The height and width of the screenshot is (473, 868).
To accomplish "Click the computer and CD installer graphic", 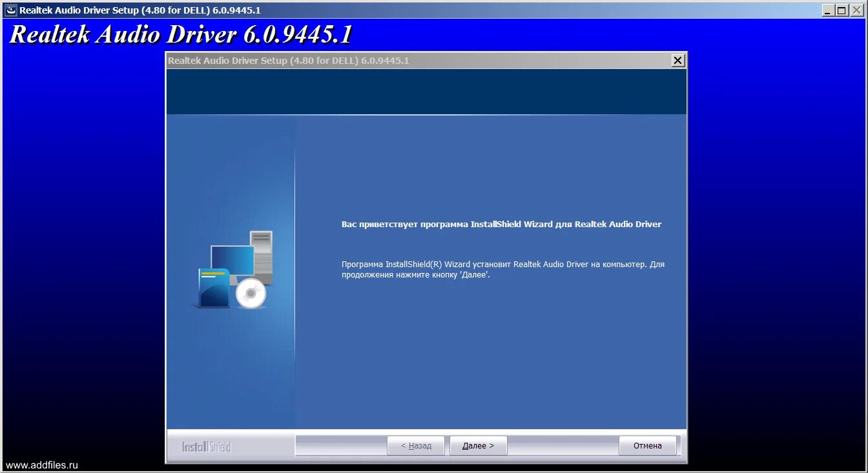I will [235, 270].
